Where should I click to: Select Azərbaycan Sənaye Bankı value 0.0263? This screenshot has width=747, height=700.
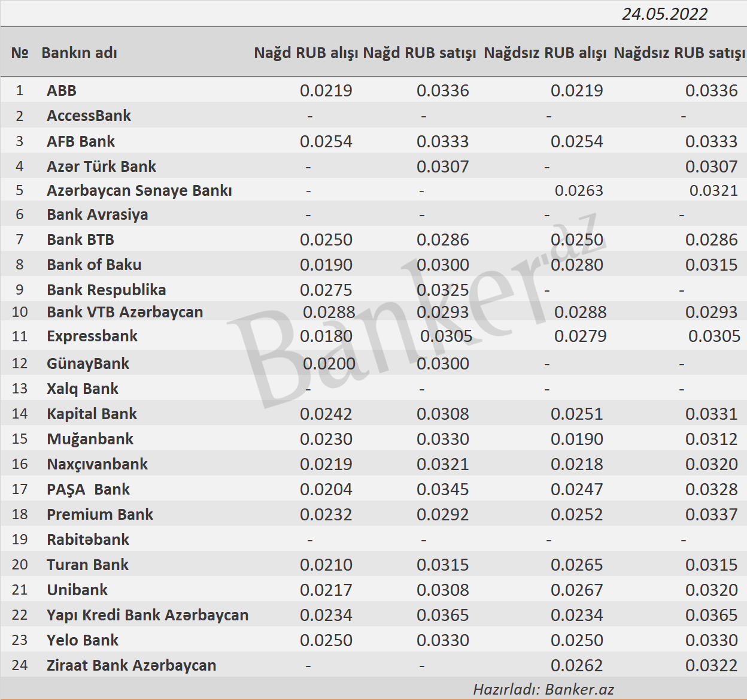point(579,190)
